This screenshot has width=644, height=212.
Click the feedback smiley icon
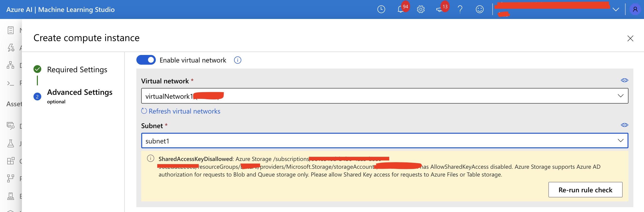(x=479, y=9)
